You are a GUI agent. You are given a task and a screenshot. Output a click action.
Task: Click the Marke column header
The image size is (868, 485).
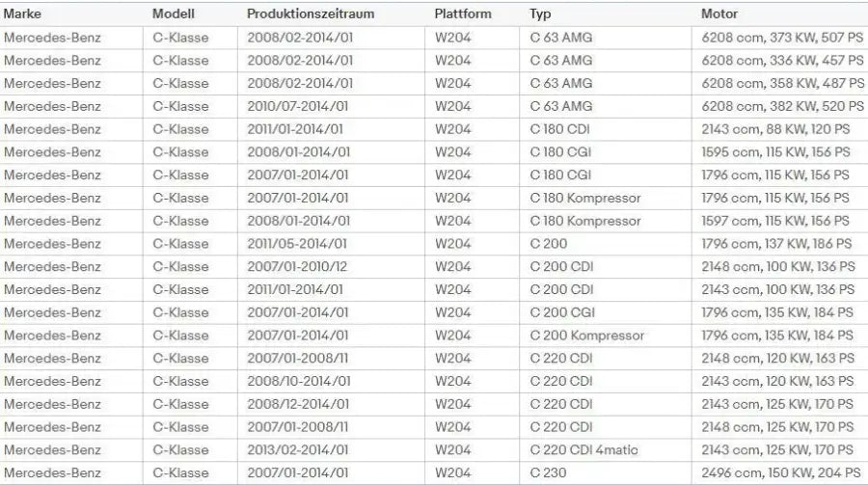click(x=24, y=14)
